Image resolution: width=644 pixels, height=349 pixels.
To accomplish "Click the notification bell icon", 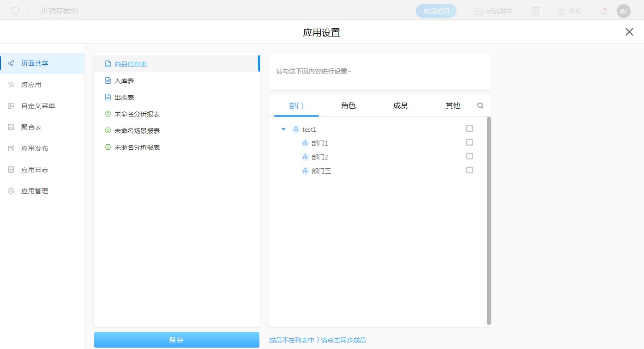I will tap(603, 11).
